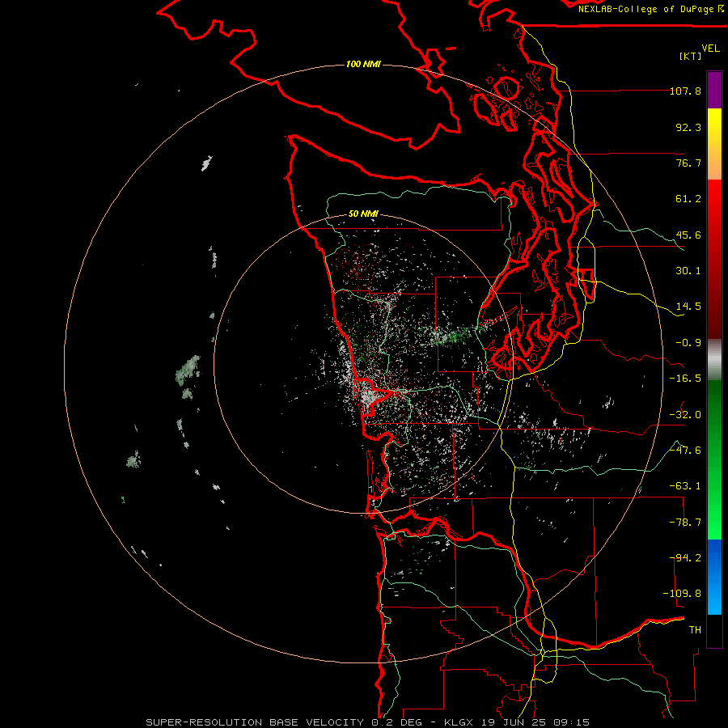
Task: Click the 100 NMI range ring label
Action: [x=363, y=64]
